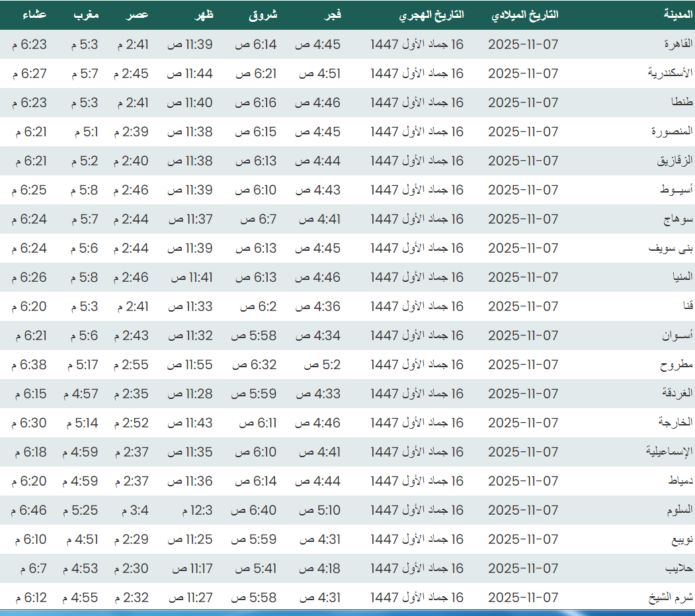Click the 6:38 م Isha time for مطروح
The image size is (695, 616).
(29, 365)
